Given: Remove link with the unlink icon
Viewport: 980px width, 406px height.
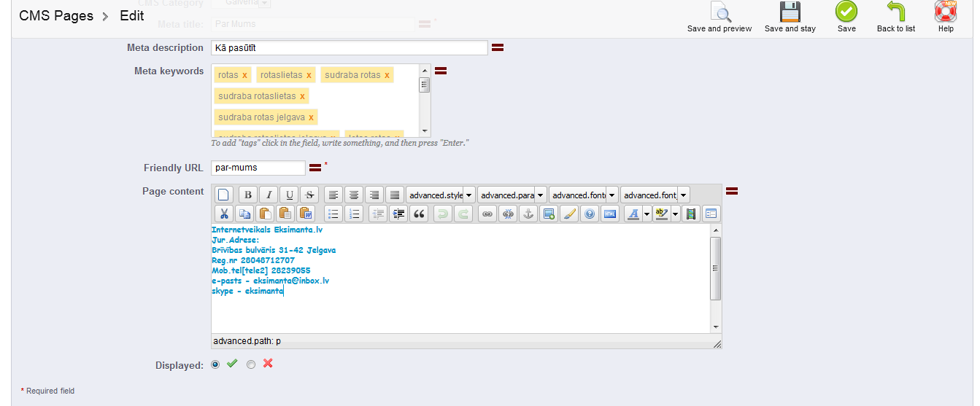Looking at the screenshot, I should [x=508, y=214].
